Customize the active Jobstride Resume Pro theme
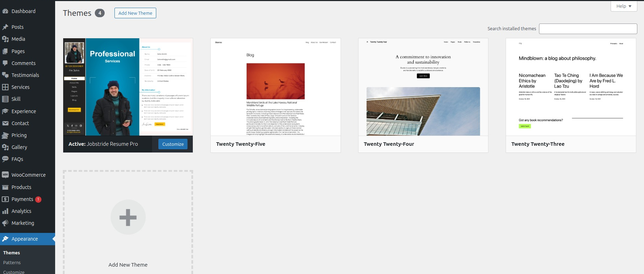Screen dimensions: 644x274 coord(173,144)
